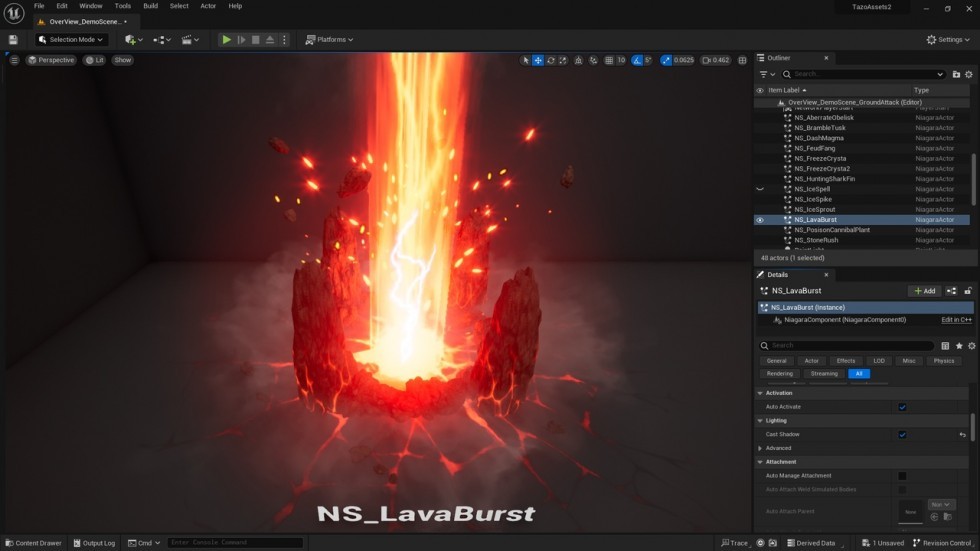Select the rotate gizmo tool
Image resolution: width=980 pixels, height=551 pixels.
click(550, 60)
